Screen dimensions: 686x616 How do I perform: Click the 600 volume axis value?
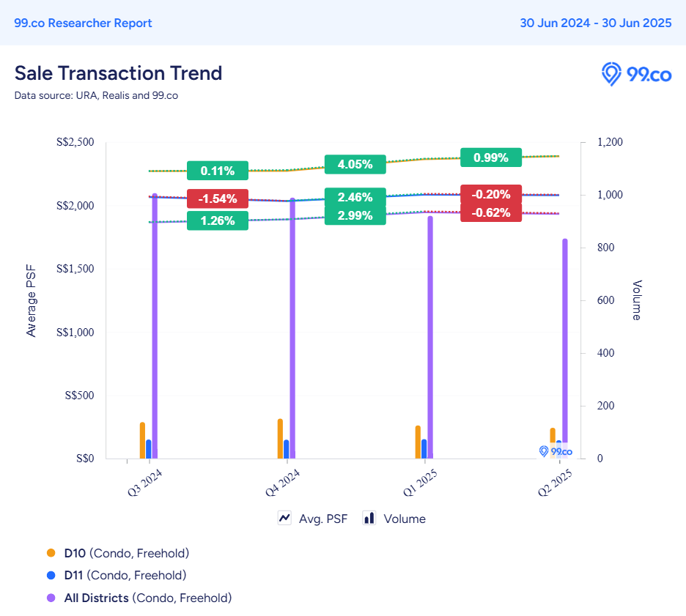tap(606, 300)
